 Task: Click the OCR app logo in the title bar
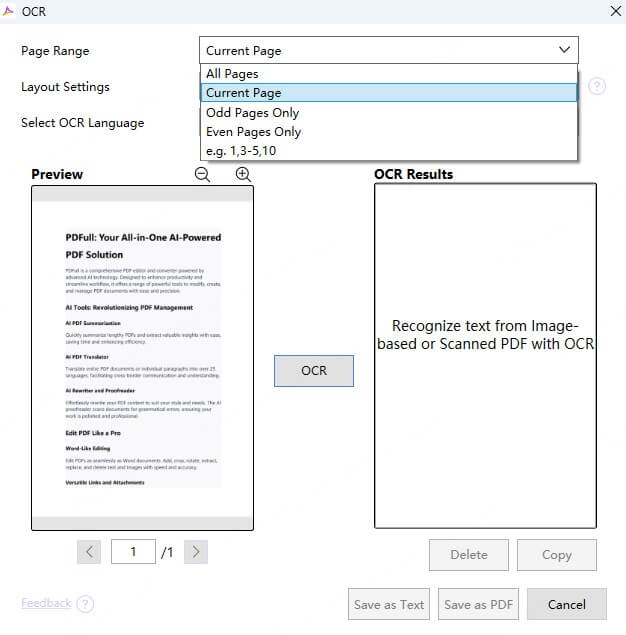click(8, 11)
